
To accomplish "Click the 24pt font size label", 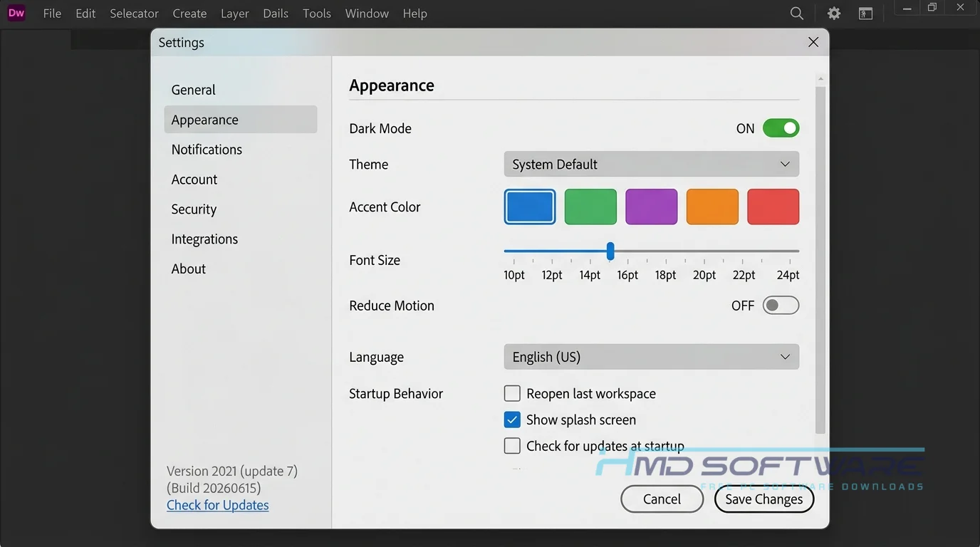I will 788,275.
